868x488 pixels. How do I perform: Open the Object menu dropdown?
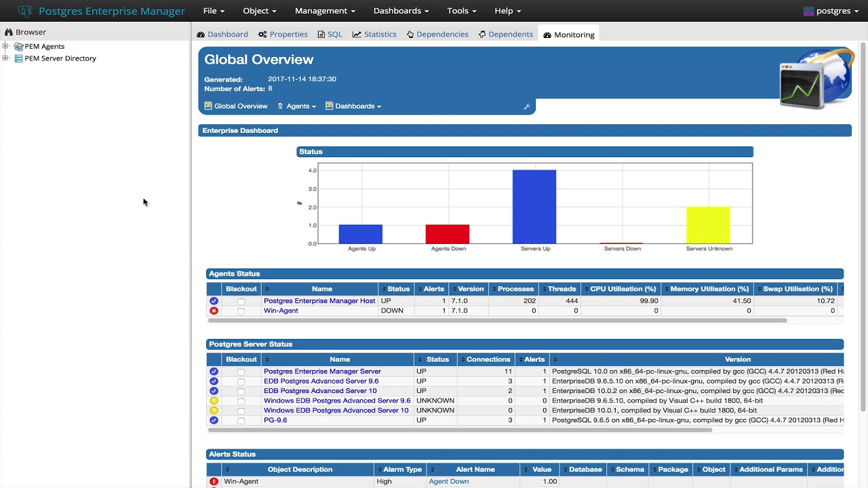[x=260, y=11]
